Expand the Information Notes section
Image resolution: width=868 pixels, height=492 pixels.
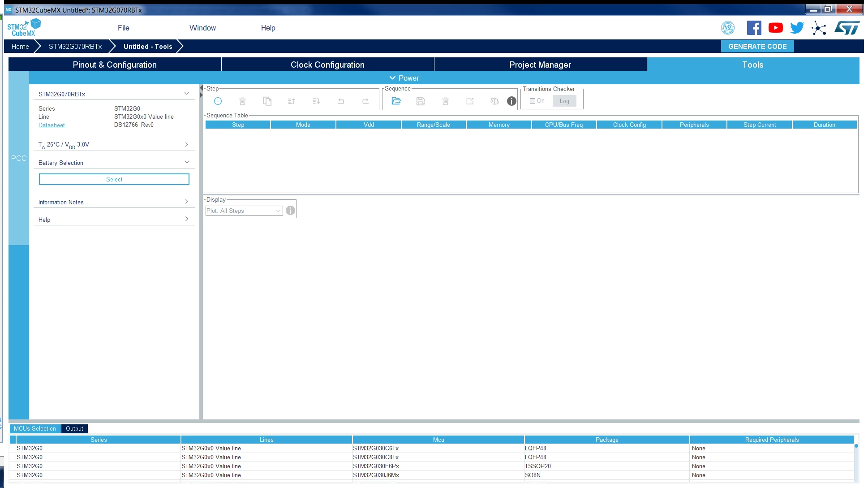187,202
